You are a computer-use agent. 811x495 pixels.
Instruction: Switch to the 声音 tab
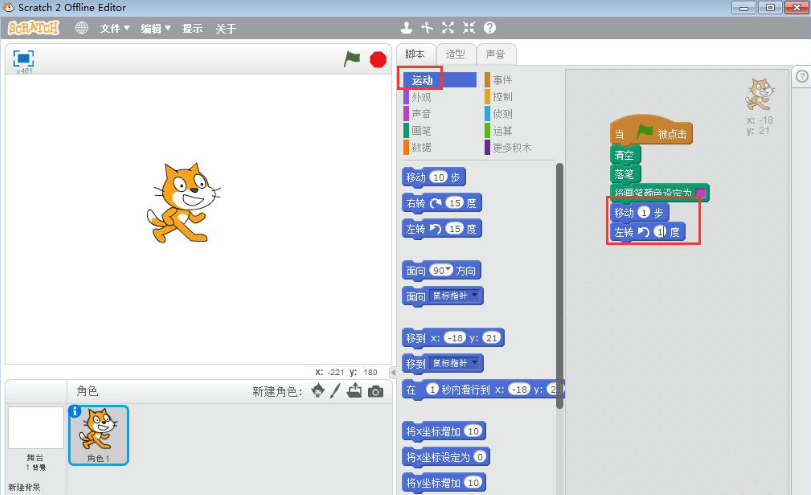495,54
